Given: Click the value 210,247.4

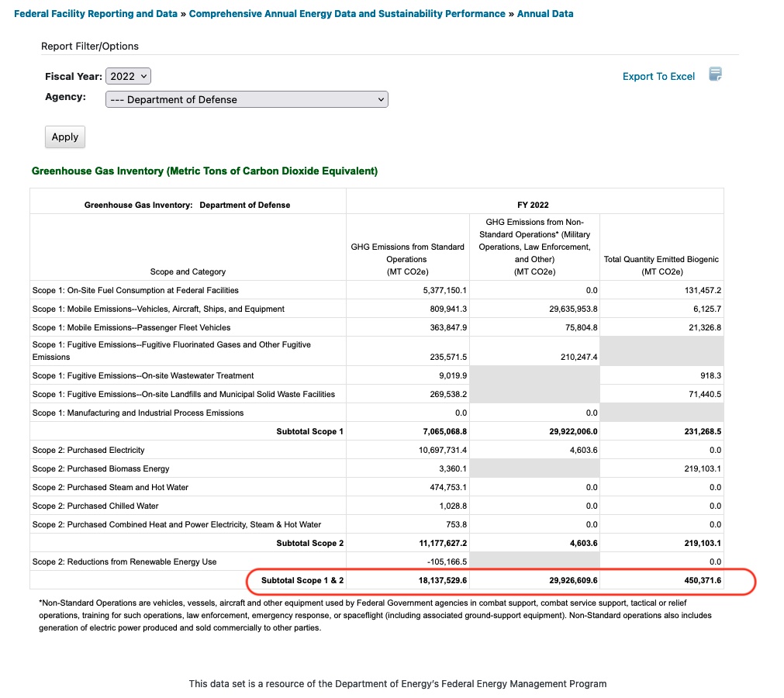Looking at the screenshot, I should click(x=579, y=357).
